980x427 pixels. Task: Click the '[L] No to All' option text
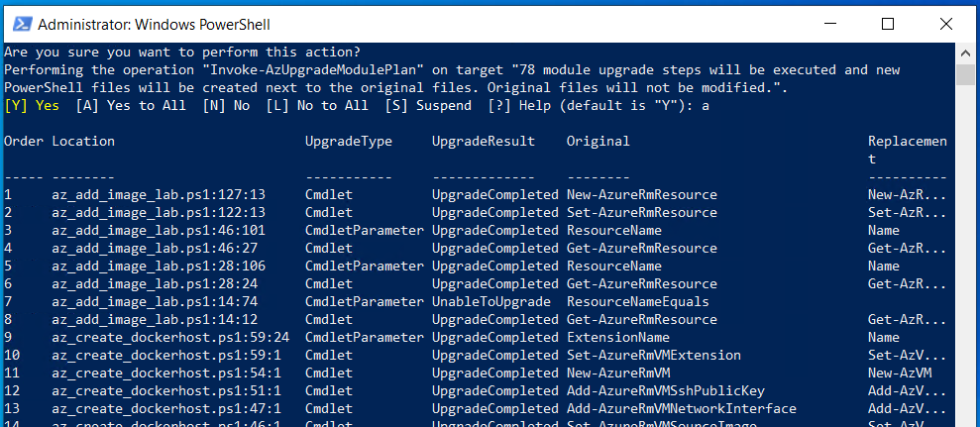317,105
